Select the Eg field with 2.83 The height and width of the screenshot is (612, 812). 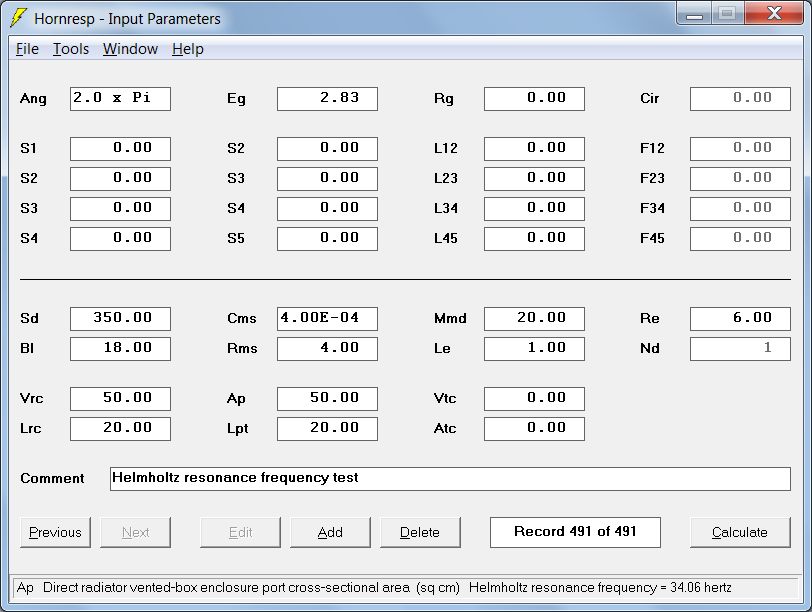(x=327, y=99)
